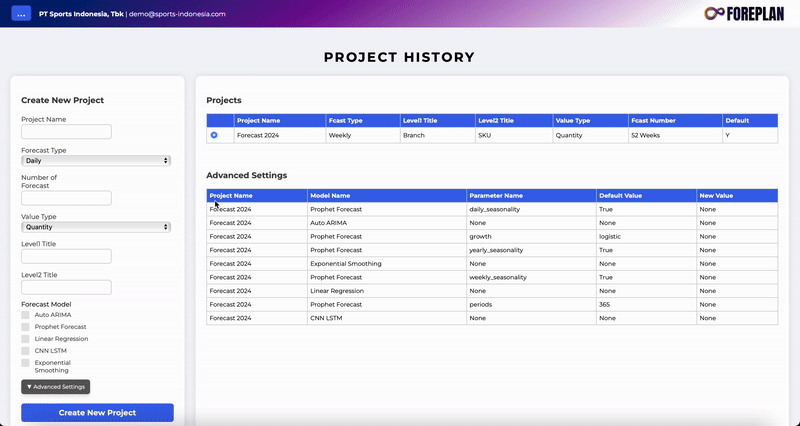The width and height of the screenshot is (800, 426).
Task: Click the Parameter Name column header
Action: click(496, 196)
